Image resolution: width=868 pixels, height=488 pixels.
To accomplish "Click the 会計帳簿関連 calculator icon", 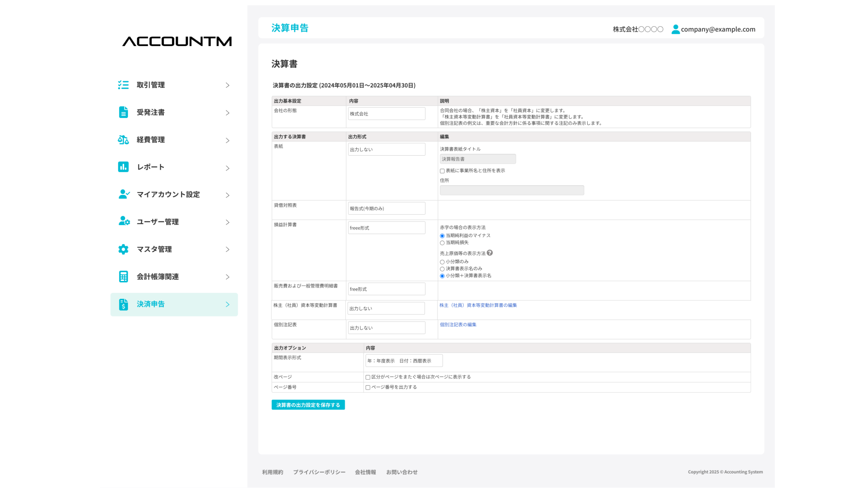I will click(123, 277).
